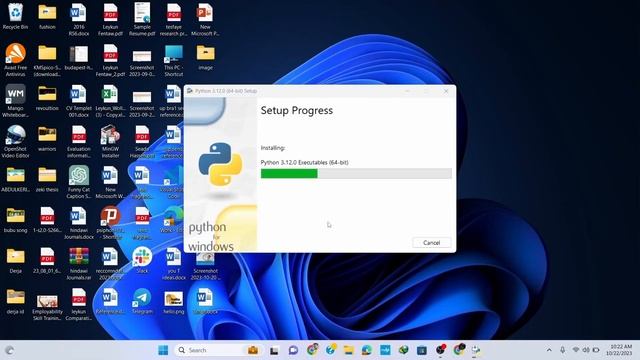Select the MinGW Installer shortcut

point(110,142)
